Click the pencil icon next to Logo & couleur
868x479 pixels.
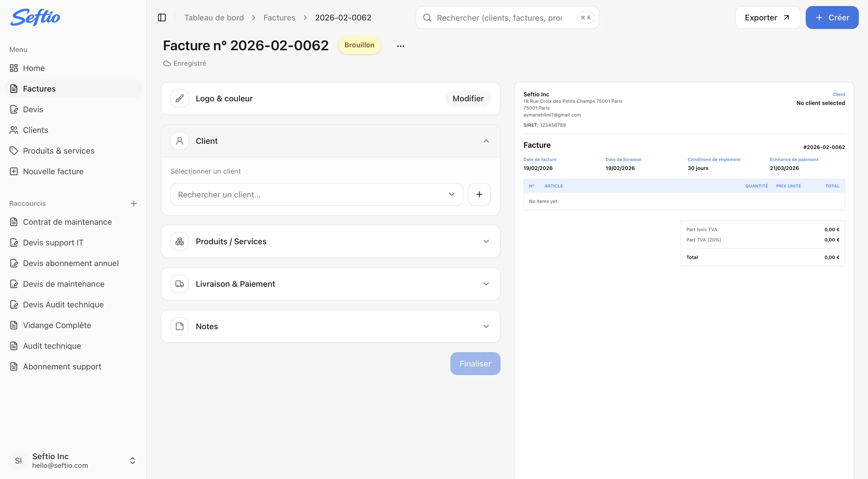[x=179, y=98]
